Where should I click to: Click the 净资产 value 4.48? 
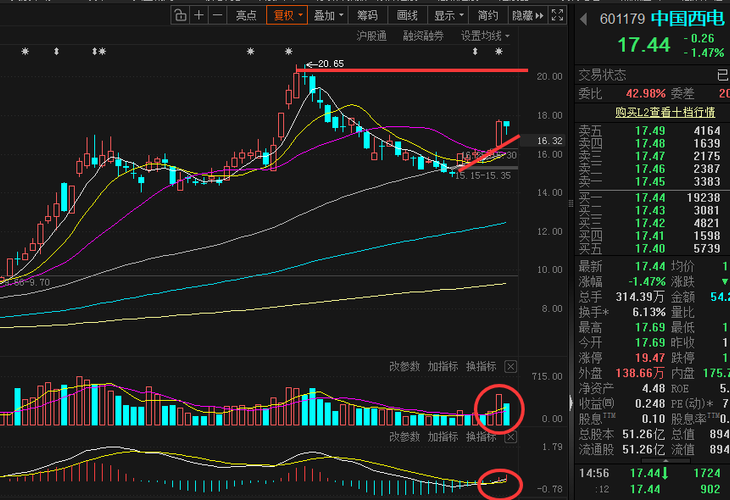coord(653,389)
